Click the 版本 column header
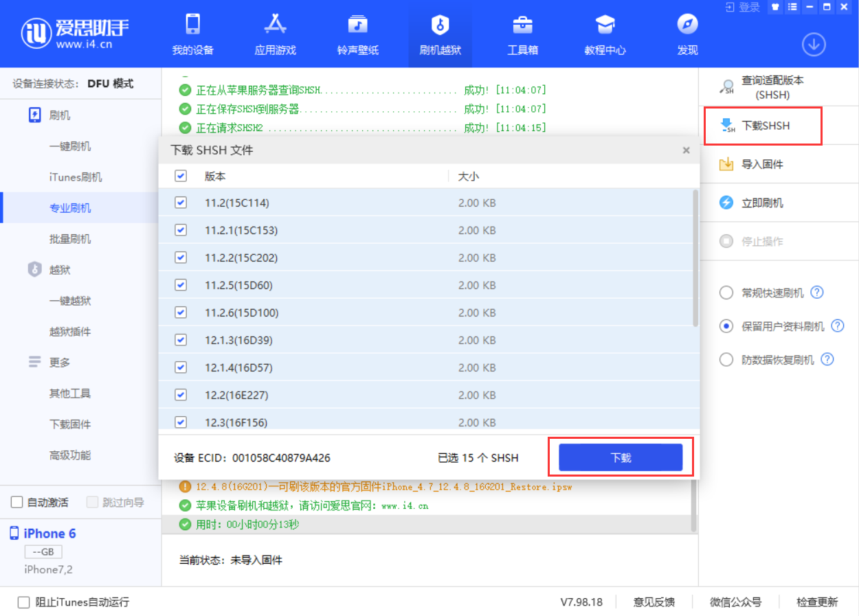The height and width of the screenshot is (616, 859). coord(215,176)
